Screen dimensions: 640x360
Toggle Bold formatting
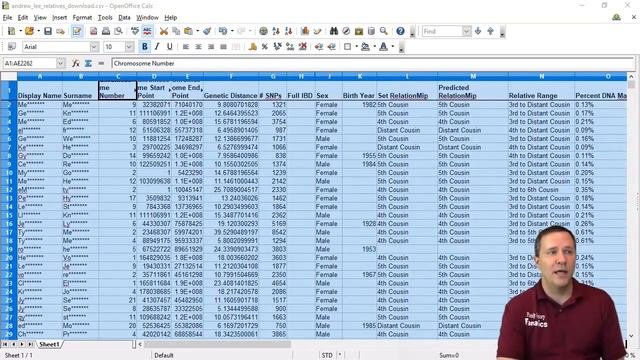click(x=144, y=47)
